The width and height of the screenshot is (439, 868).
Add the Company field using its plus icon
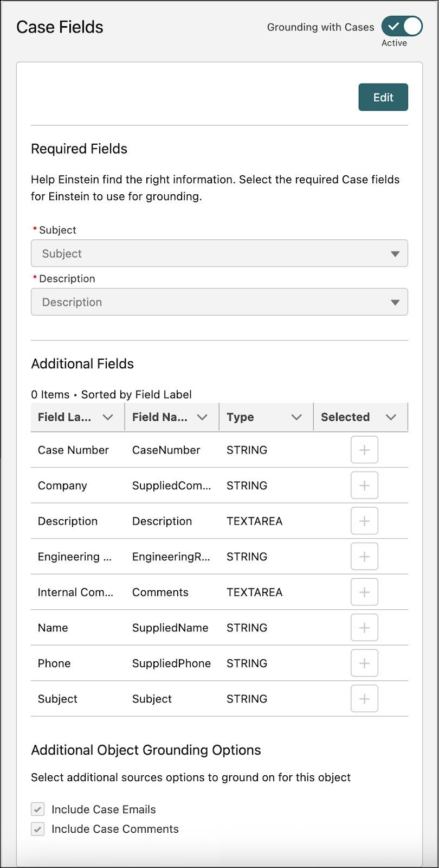pos(364,486)
